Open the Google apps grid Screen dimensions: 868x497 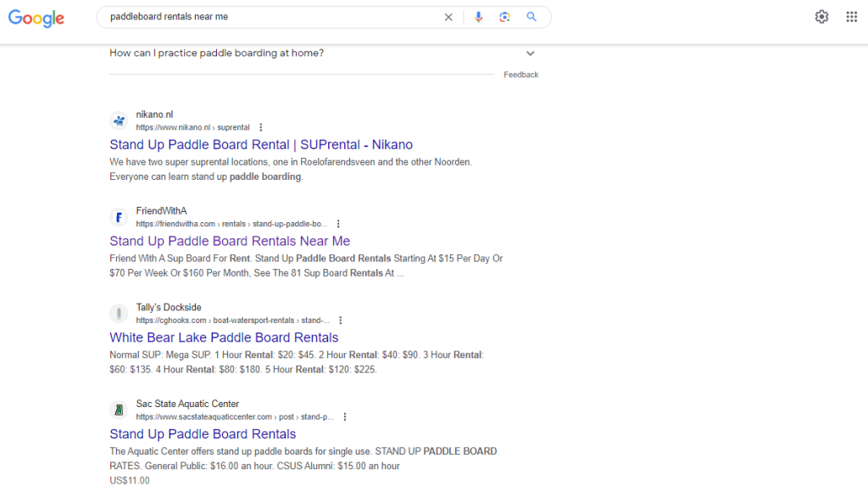pos(851,17)
